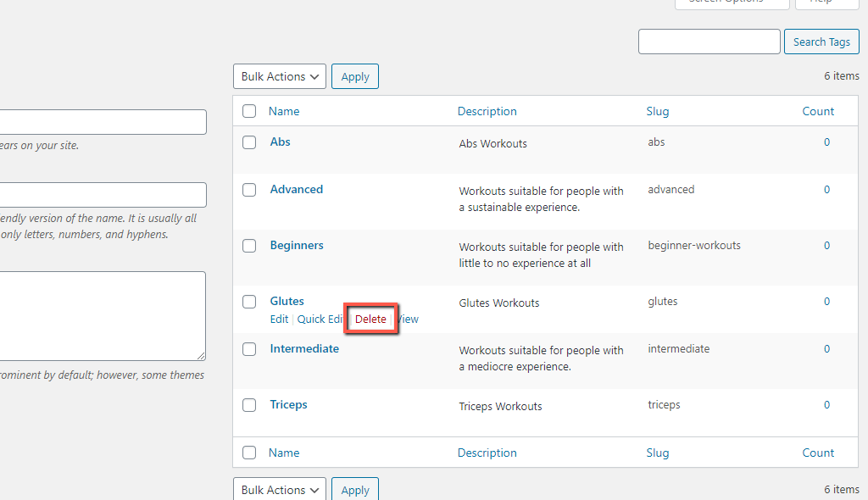Select the Beginners tag checkbox
The image size is (868, 500).
click(x=249, y=246)
